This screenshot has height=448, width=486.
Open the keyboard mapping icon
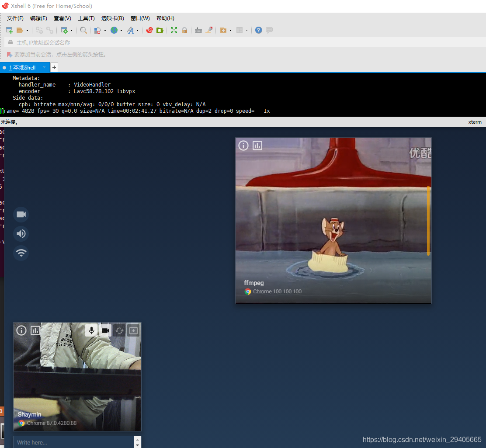click(x=198, y=30)
